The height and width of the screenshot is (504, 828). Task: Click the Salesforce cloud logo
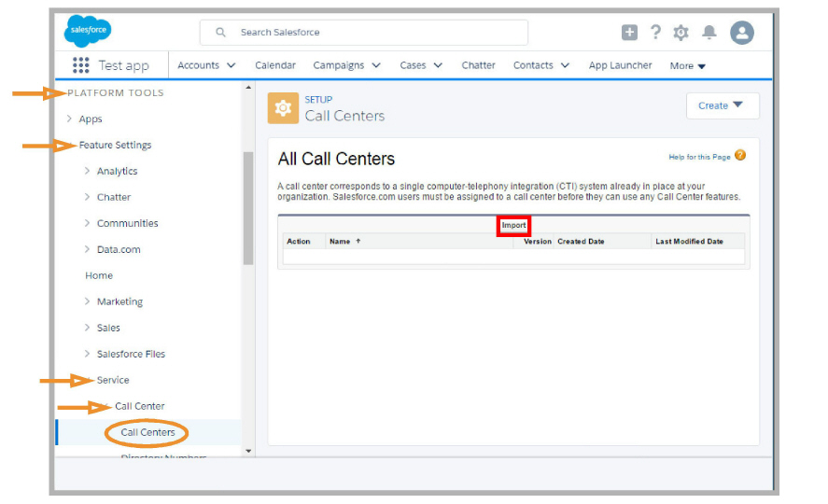point(88,31)
